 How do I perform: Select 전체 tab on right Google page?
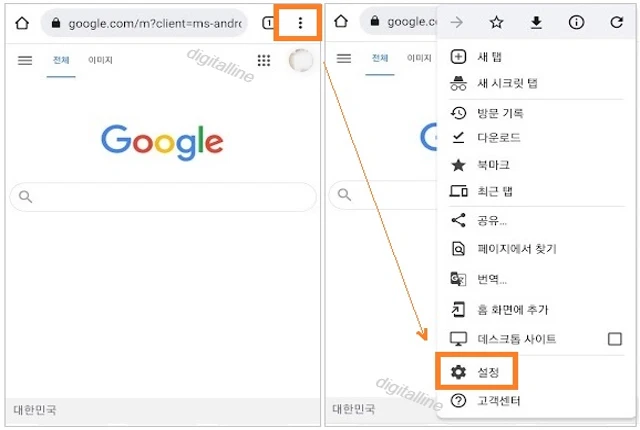(380, 58)
